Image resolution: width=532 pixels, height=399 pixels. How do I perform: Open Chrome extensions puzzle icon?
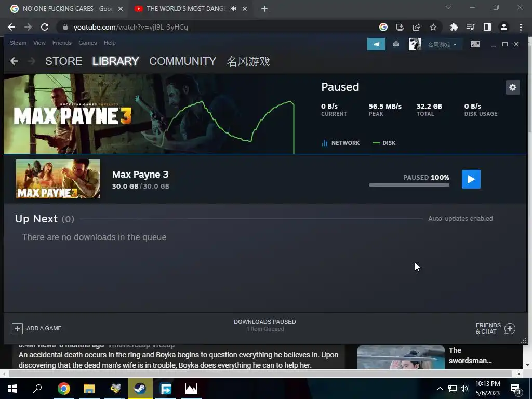[x=454, y=27]
